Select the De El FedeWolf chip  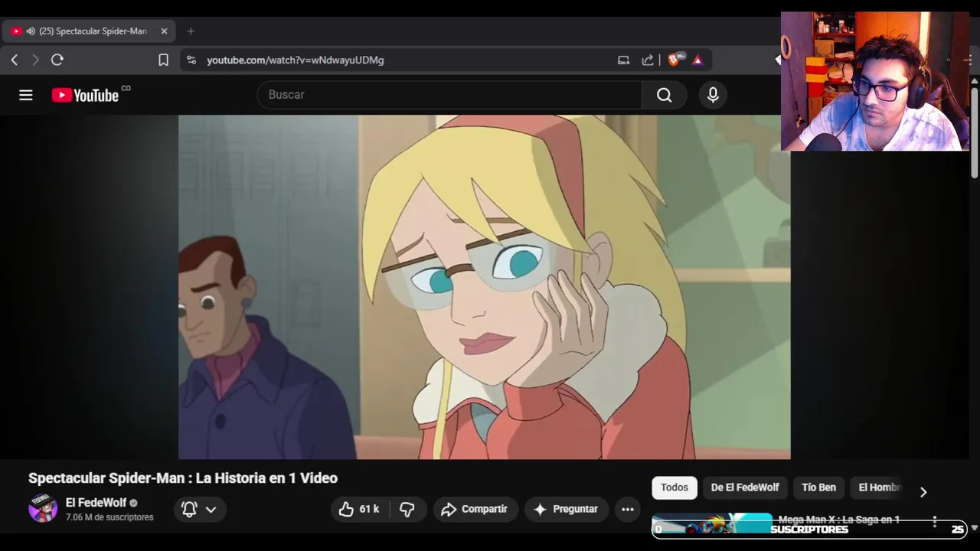coord(745,487)
